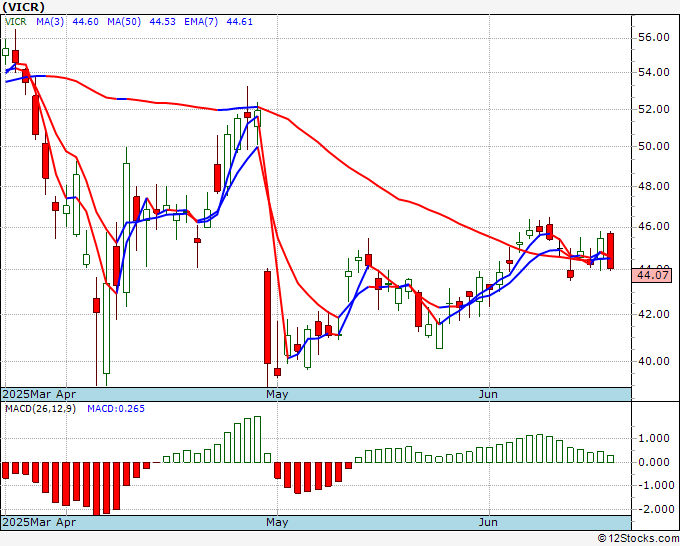Image resolution: width=680 pixels, height=546 pixels.
Task: Click the MACD:0.265 value
Action: click(116, 409)
